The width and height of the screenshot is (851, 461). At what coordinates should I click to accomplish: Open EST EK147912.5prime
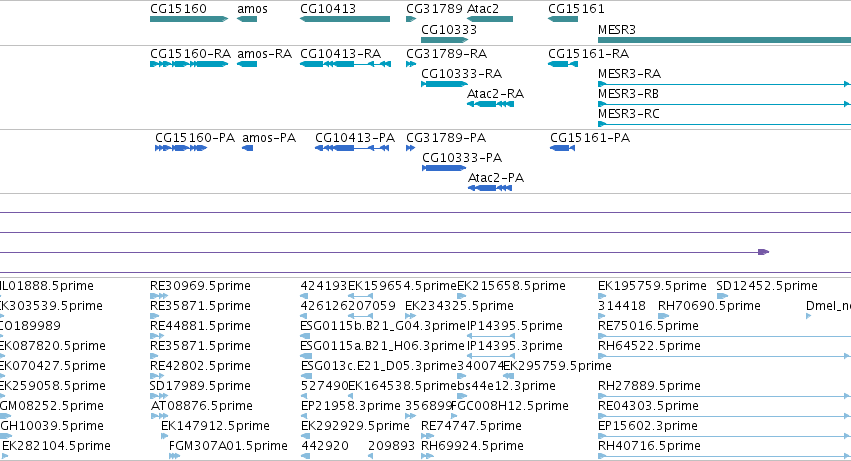[x=215, y=426]
